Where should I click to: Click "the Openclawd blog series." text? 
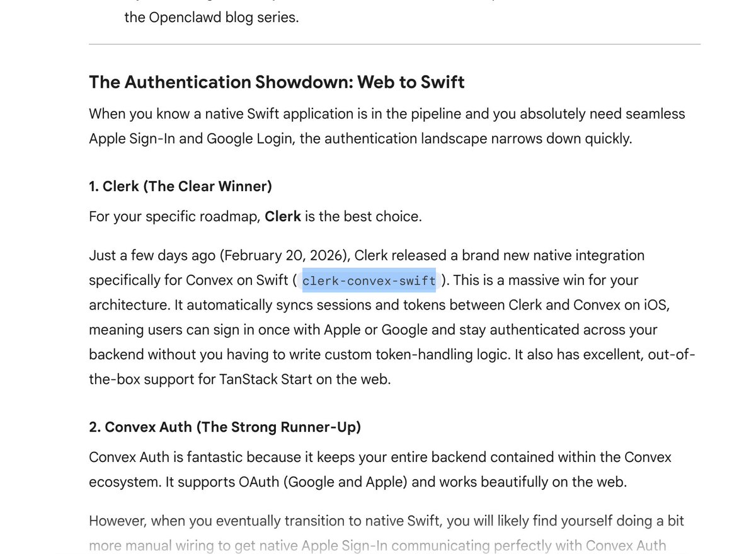pos(211,17)
